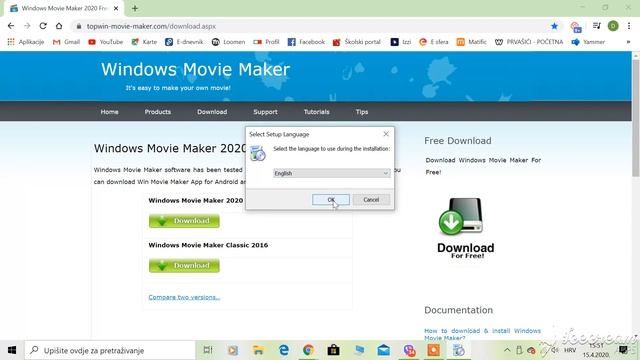Open Tips in site navigation

pyautogui.click(x=362, y=111)
